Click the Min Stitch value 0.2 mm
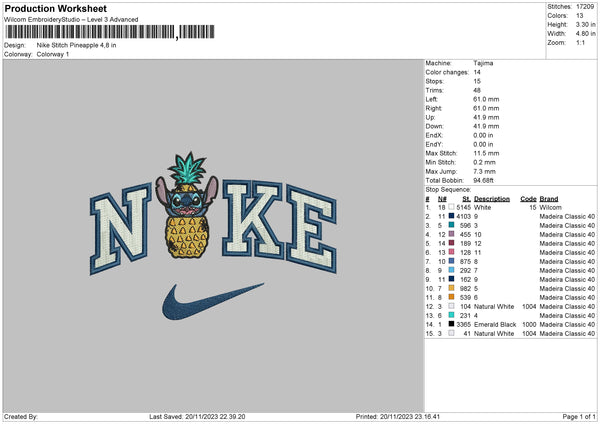Image resolution: width=600 pixels, height=424 pixels. pyautogui.click(x=484, y=162)
